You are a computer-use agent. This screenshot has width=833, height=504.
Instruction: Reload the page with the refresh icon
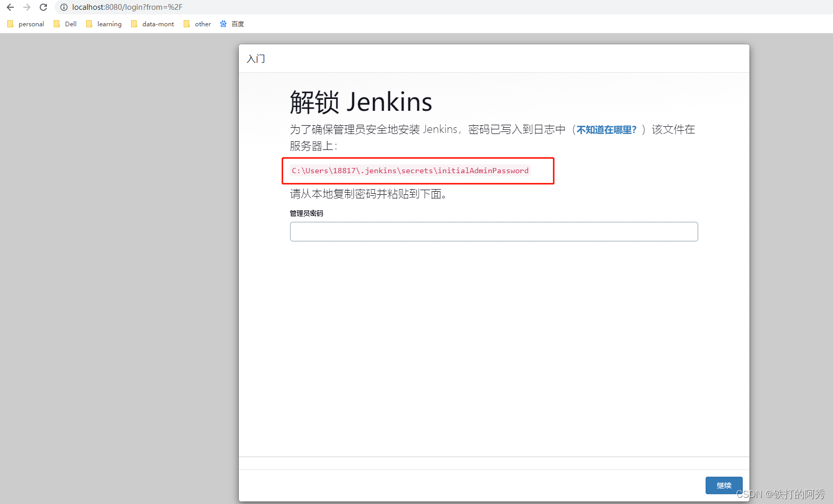pyautogui.click(x=43, y=7)
